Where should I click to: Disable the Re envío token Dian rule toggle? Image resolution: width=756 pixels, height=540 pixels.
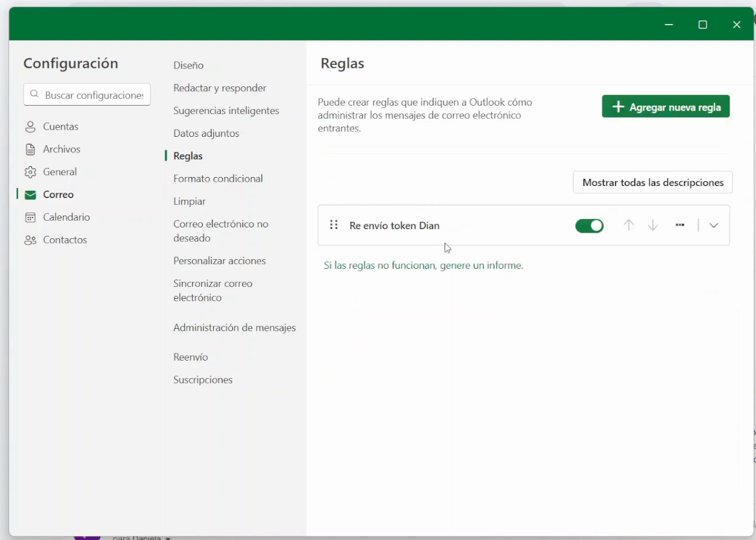pos(589,226)
